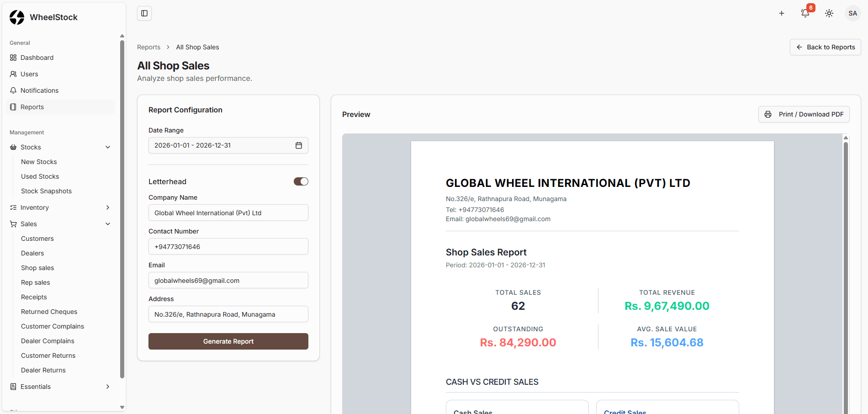
Task: Open Dashboard from the sidebar
Action: click(x=60, y=58)
